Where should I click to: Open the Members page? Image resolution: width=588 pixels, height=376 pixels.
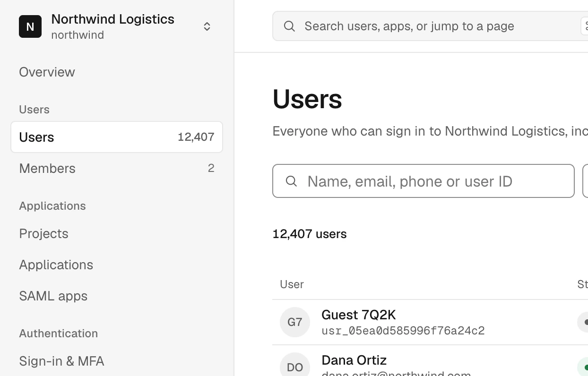pyautogui.click(x=117, y=168)
